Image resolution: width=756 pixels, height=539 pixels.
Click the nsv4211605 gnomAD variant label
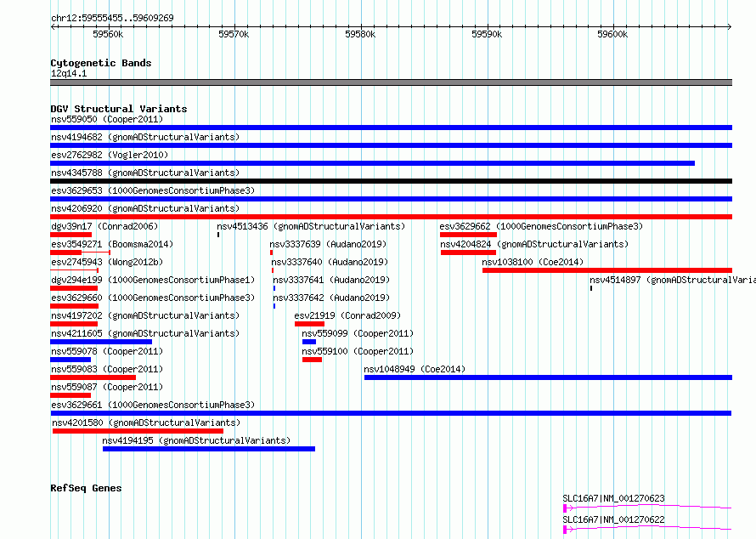tap(145, 333)
